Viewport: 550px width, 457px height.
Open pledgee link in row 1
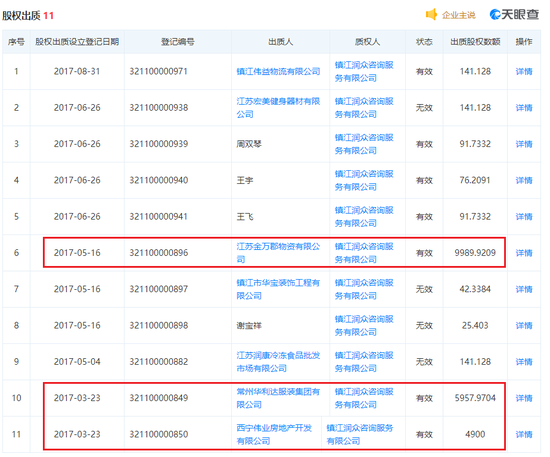[364, 72]
